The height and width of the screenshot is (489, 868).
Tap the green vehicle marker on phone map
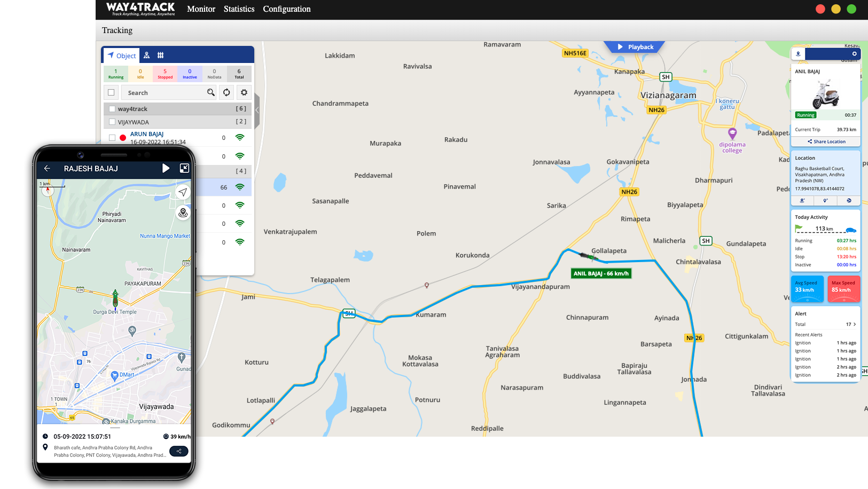click(115, 298)
